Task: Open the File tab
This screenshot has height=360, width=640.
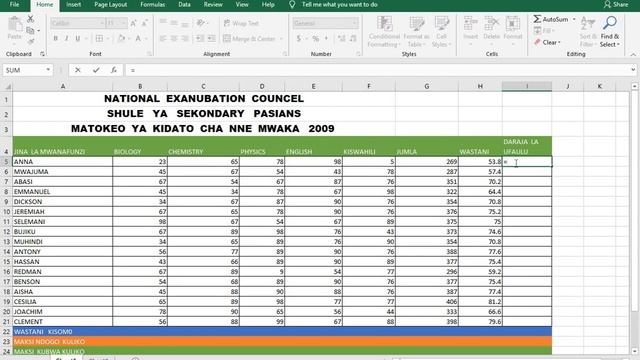Action: pos(14,4)
